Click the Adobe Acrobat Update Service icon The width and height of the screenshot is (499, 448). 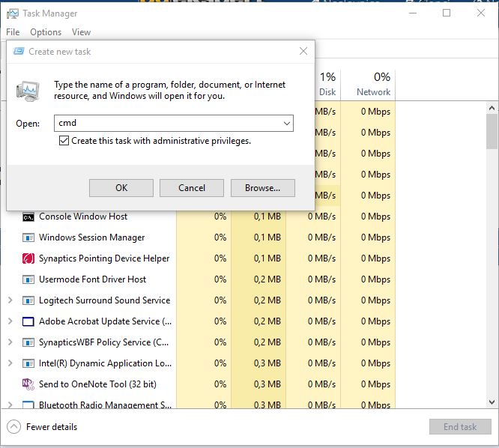pos(28,321)
